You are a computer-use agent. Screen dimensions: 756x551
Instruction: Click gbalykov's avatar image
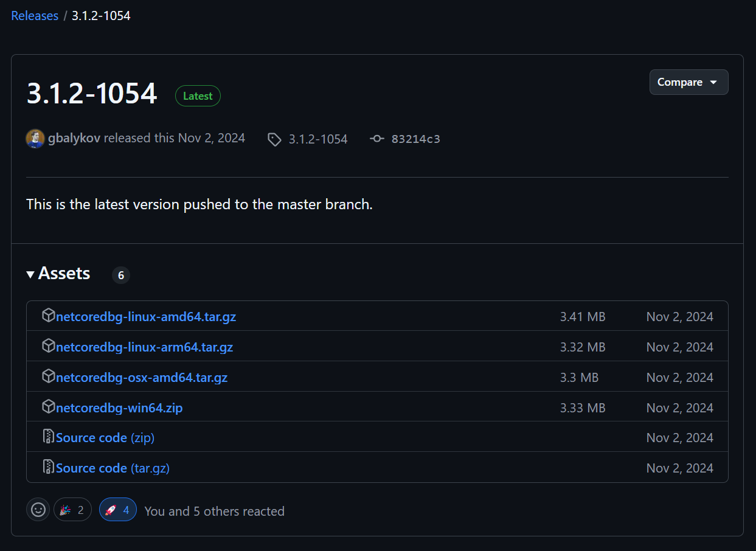[35, 139]
